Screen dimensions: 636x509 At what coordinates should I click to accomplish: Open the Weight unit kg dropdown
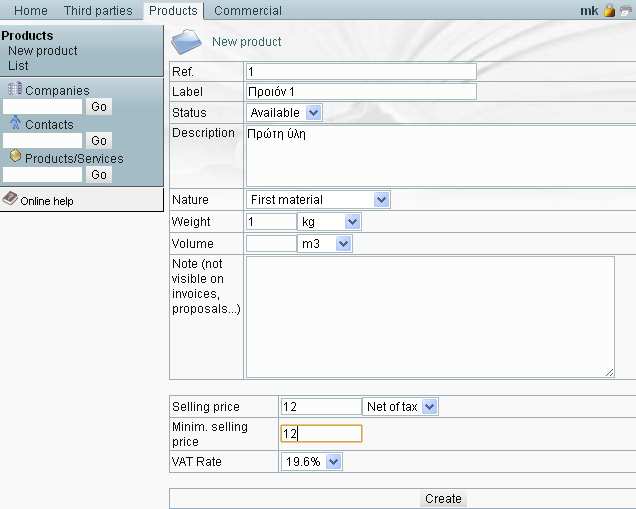point(329,222)
